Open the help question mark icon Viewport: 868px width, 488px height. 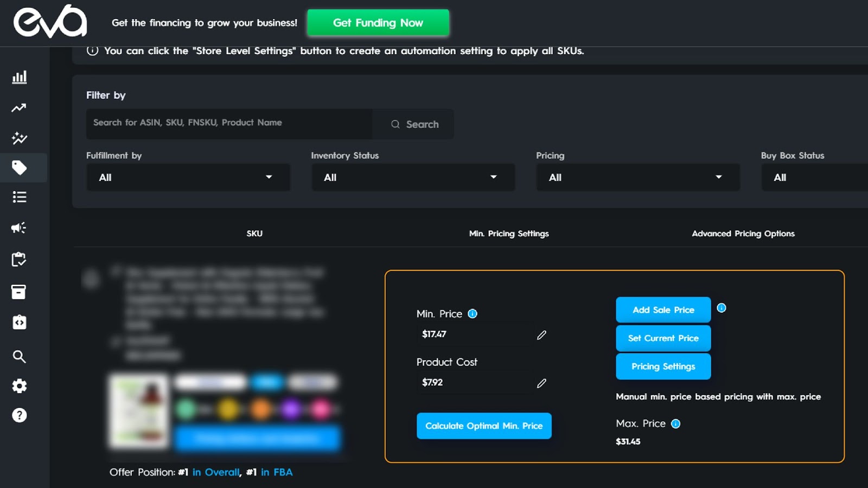[19, 415]
